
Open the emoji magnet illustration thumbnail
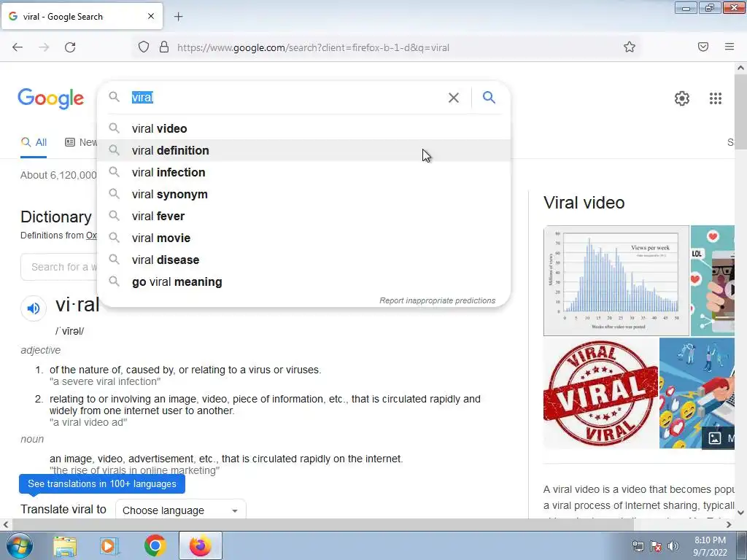[697, 393]
